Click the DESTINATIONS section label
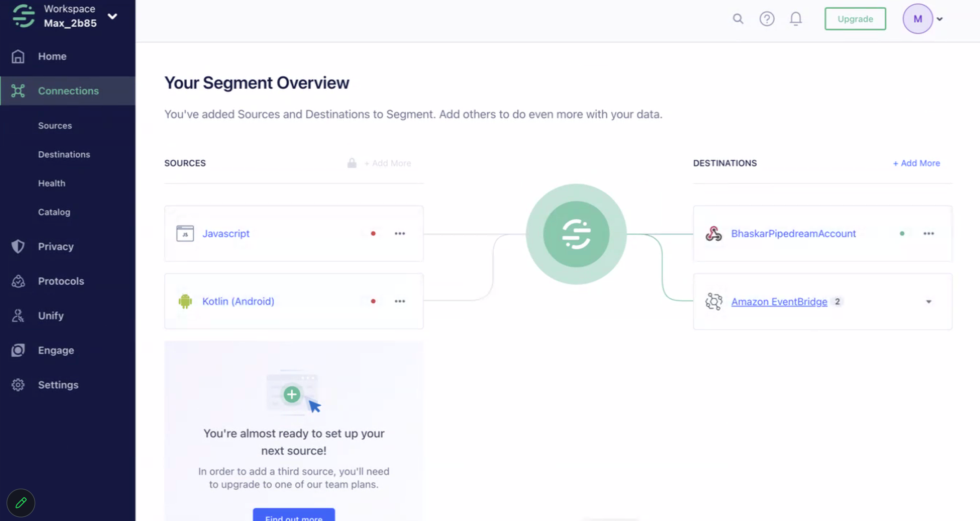 click(725, 163)
